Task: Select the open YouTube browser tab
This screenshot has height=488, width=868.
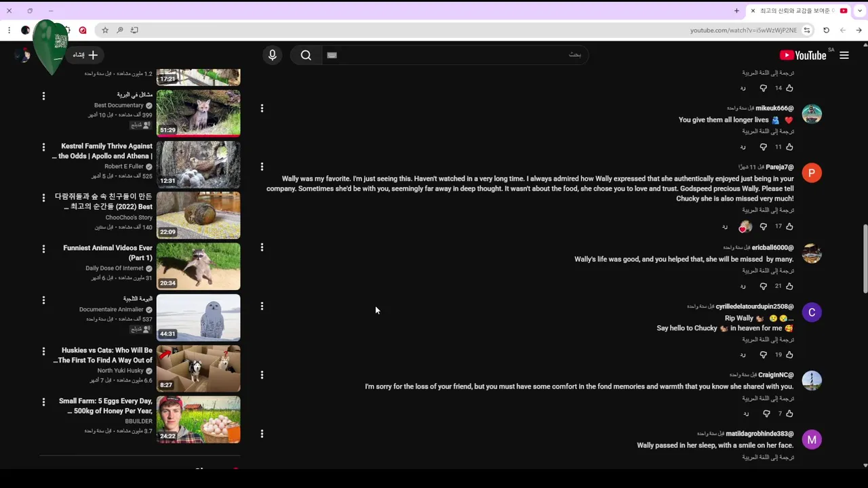Action: [799, 11]
